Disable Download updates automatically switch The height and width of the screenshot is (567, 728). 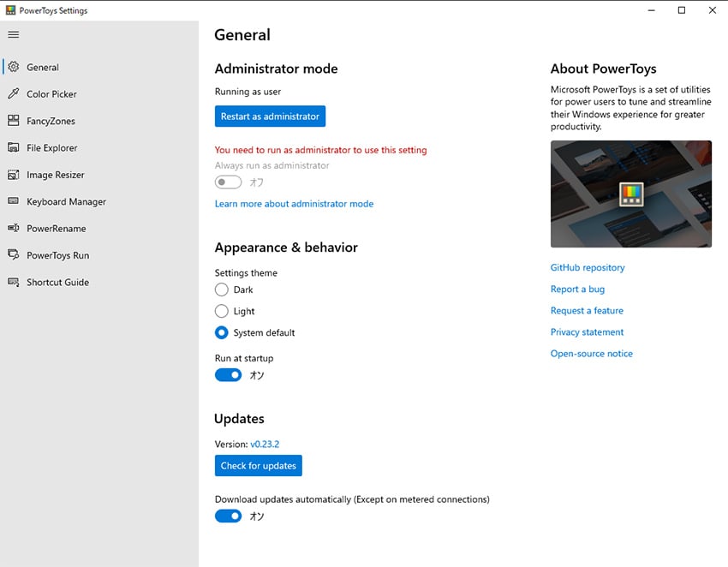[x=228, y=516]
